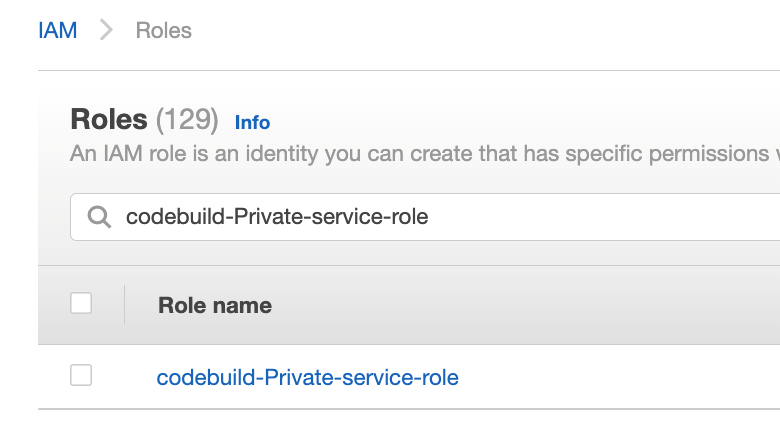Click the role count (129) text
Image resolution: width=780 pixels, height=442 pixels.
(x=187, y=119)
